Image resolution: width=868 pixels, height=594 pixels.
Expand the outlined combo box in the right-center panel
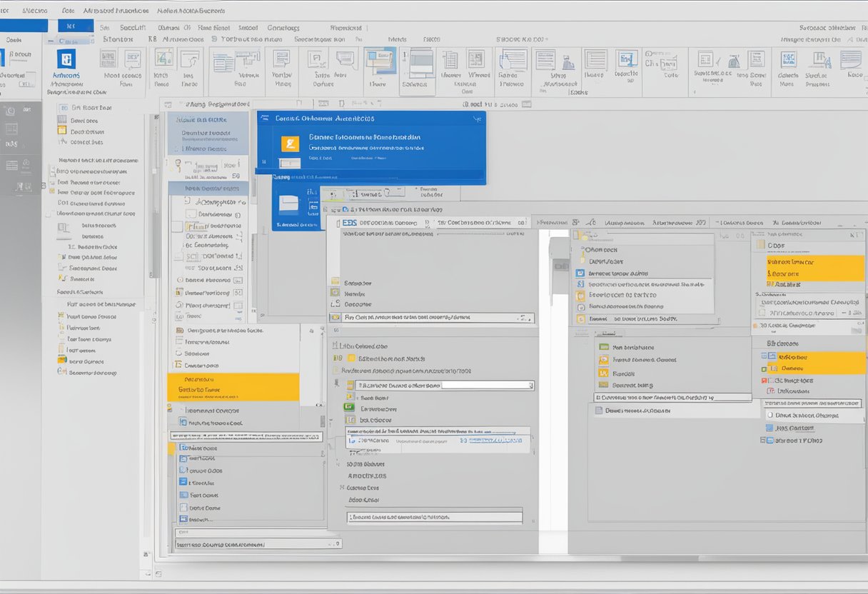click(672, 397)
